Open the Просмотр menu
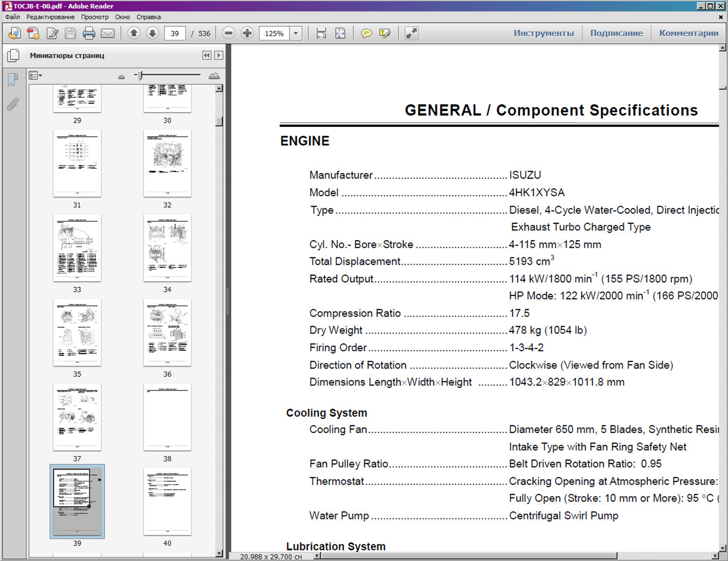The width and height of the screenshot is (728, 561). 95,17
